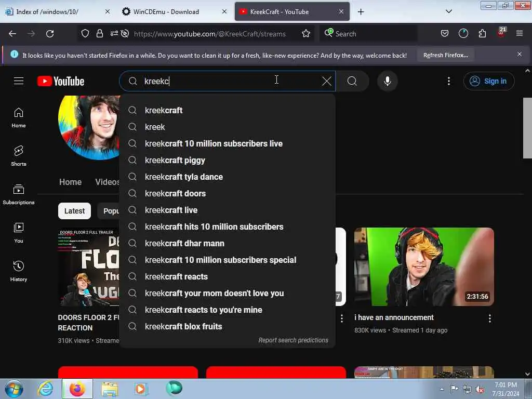
Task: Click the Sign in button
Action: pos(488,81)
